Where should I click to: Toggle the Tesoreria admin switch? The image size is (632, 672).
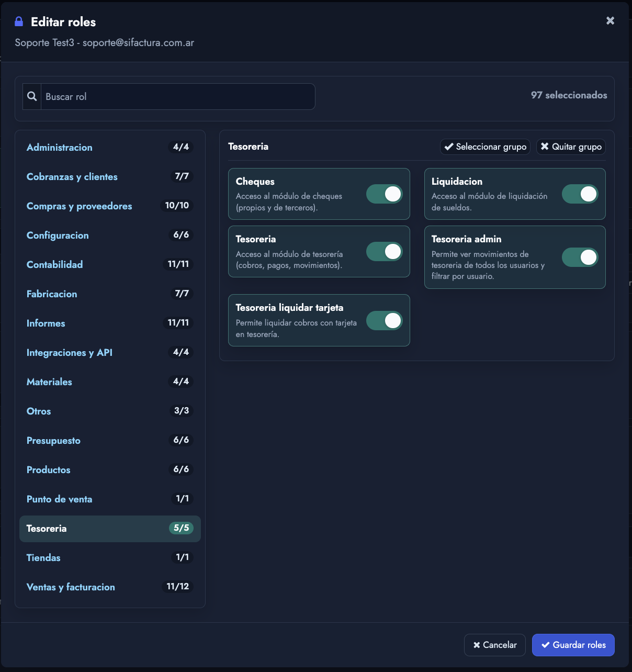pyautogui.click(x=580, y=257)
